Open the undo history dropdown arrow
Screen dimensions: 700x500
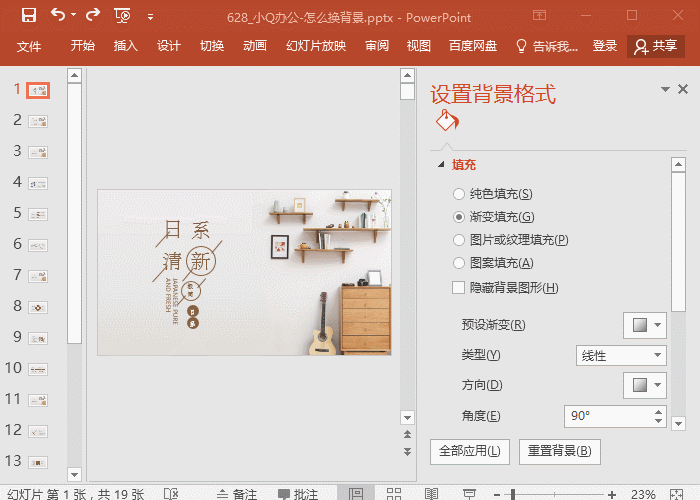73,15
